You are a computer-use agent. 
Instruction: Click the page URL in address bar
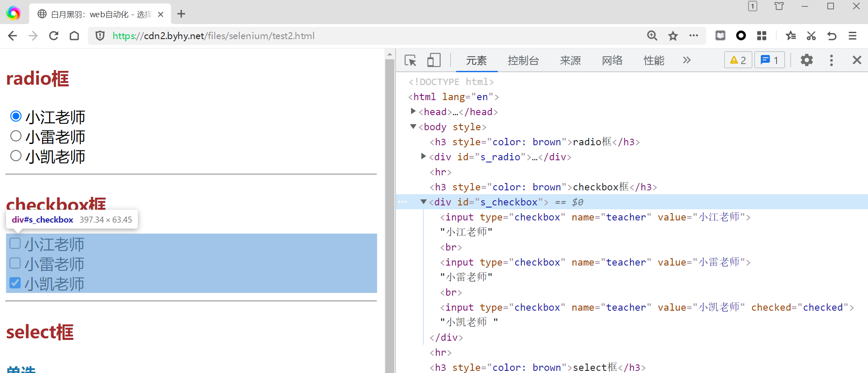[x=213, y=36]
